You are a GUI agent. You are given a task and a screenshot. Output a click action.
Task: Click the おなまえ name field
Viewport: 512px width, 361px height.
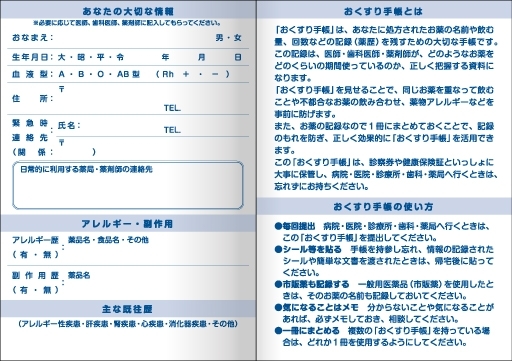pyautogui.click(x=133, y=38)
